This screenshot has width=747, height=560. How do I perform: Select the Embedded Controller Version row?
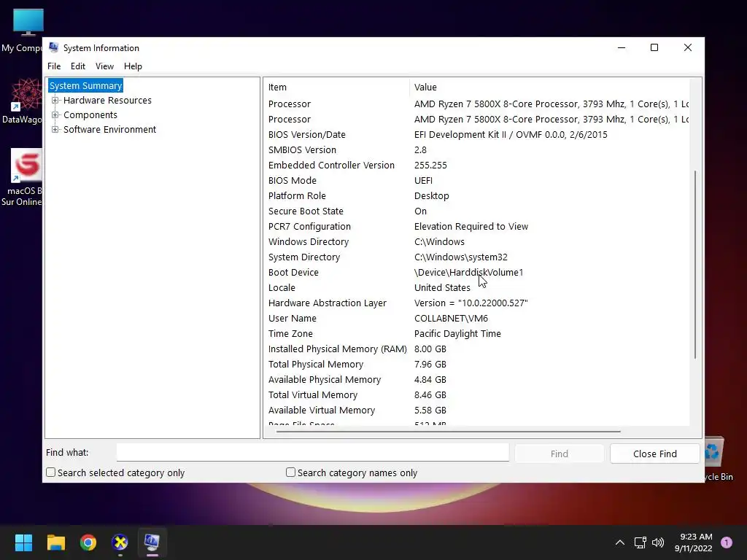pos(476,166)
